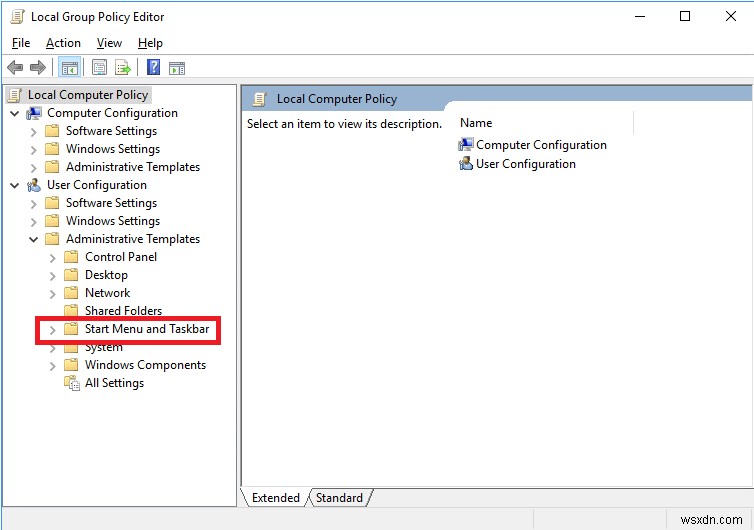This screenshot has height=530, width=754.
Task: Click the blue Help question mark icon
Action: click(153, 67)
